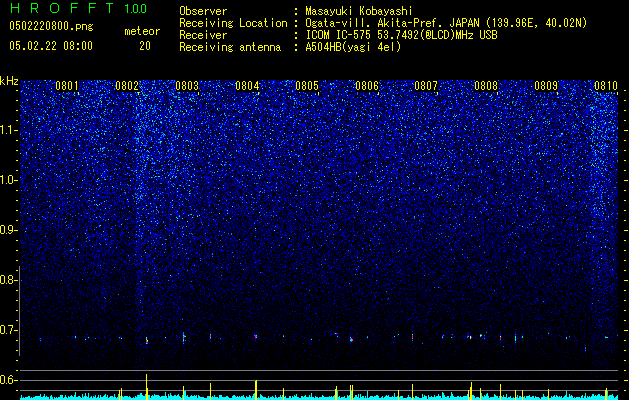The width and height of the screenshot is (629, 400).
Task: Click the 0.9 kHz axis label
Action: click(8, 230)
